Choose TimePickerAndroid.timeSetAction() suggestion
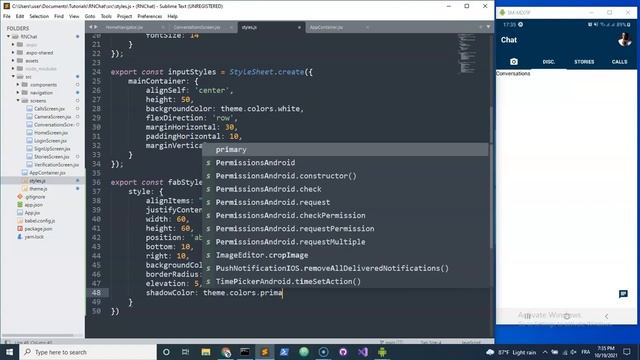This screenshot has width=640, height=360. (345, 281)
